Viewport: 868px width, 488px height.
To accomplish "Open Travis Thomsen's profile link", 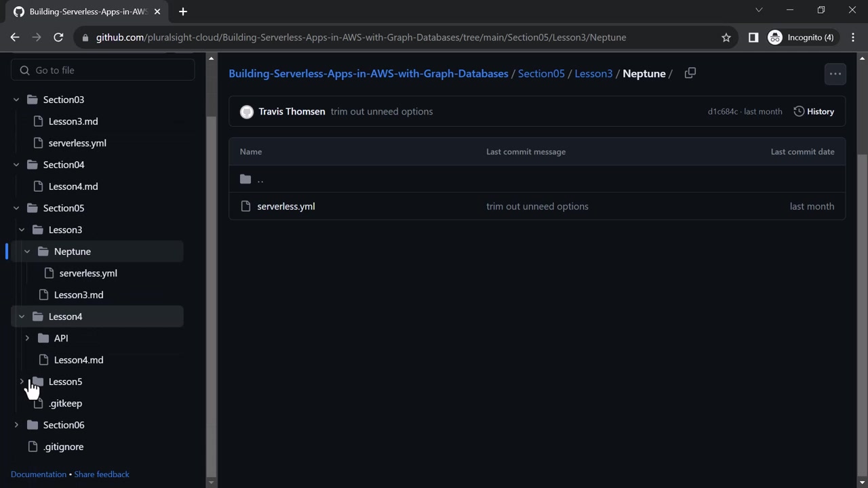I will coord(292,111).
